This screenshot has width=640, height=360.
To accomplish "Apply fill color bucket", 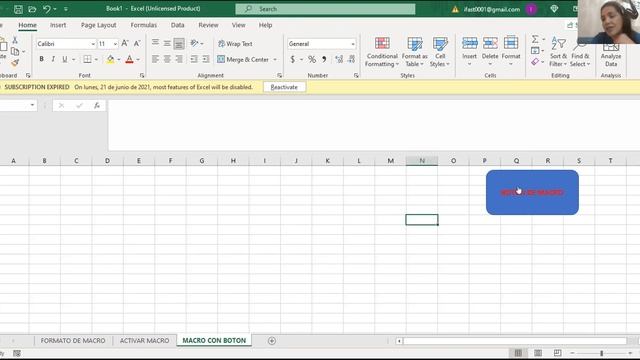I will coord(110,59).
